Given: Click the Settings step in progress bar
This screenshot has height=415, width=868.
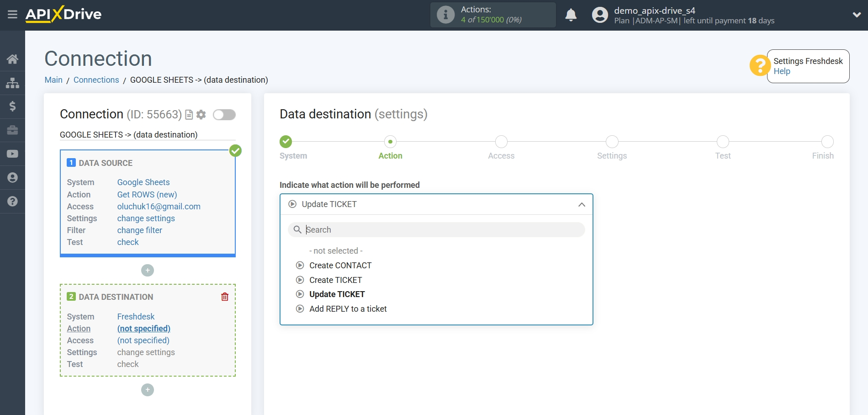Looking at the screenshot, I should click(x=612, y=142).
